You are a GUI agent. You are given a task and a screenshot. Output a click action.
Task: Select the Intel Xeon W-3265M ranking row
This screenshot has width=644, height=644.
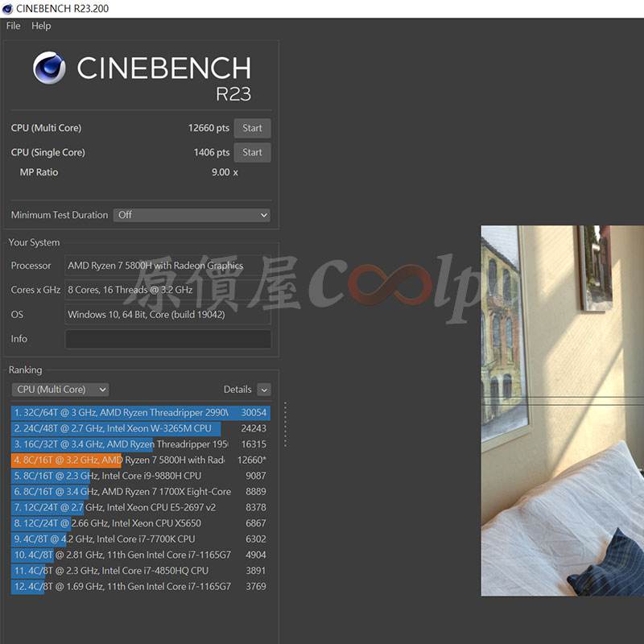[x=140, y=428]
